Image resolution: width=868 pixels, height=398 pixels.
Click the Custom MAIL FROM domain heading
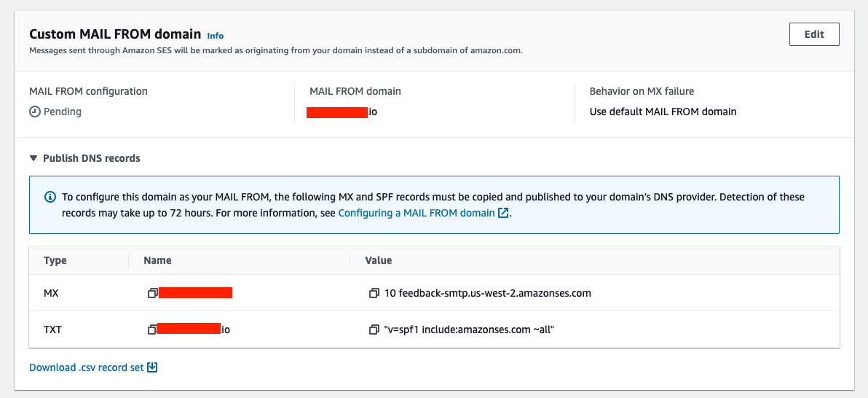tap(115, 34)
